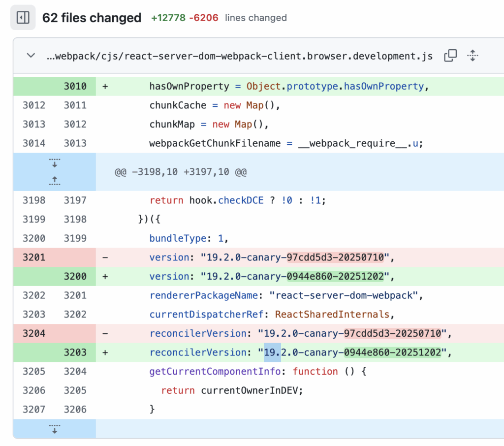Click ReactSharedInternals in the currentDispatcherRef line
Image resolution: width=504 pixels, height=446 pixels.
[x=332, y=315]
